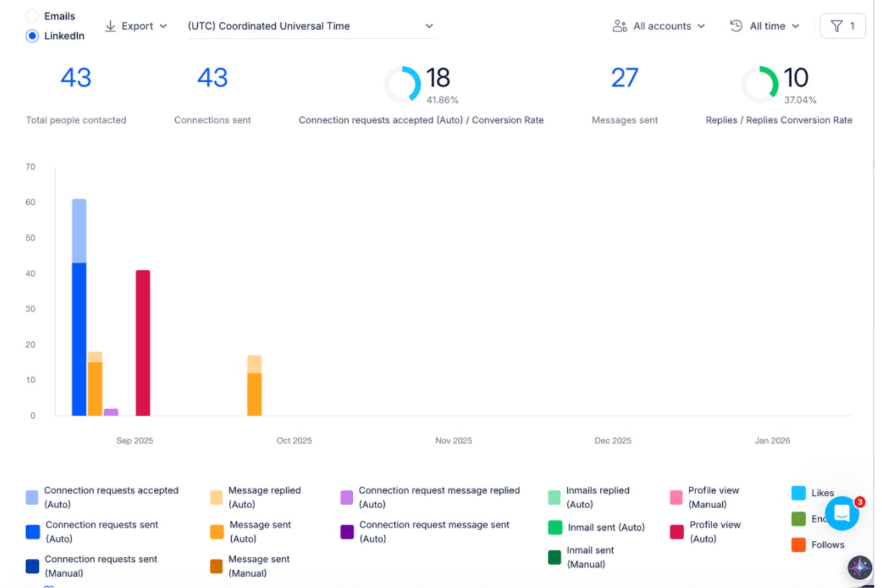Toggle Connection request message sent (Auto) swatch
882x588 pixels.
[347, 531]
